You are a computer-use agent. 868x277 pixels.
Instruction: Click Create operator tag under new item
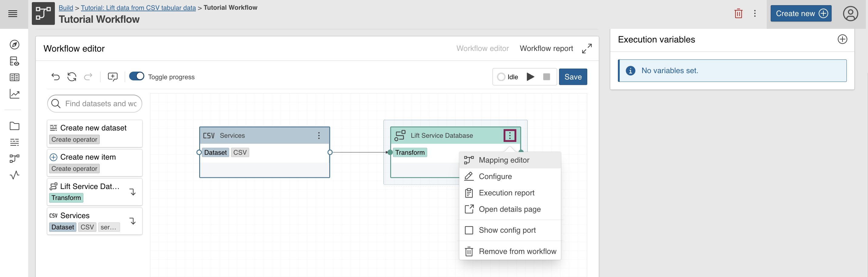coord(74,169)
